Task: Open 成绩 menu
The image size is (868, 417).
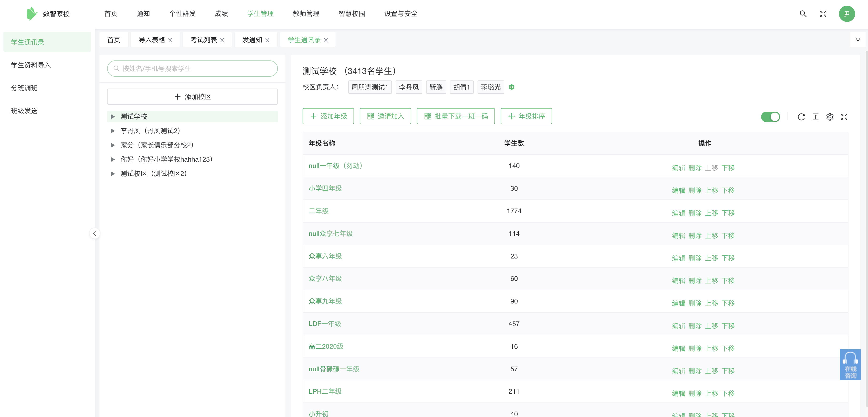Action: 221,14
